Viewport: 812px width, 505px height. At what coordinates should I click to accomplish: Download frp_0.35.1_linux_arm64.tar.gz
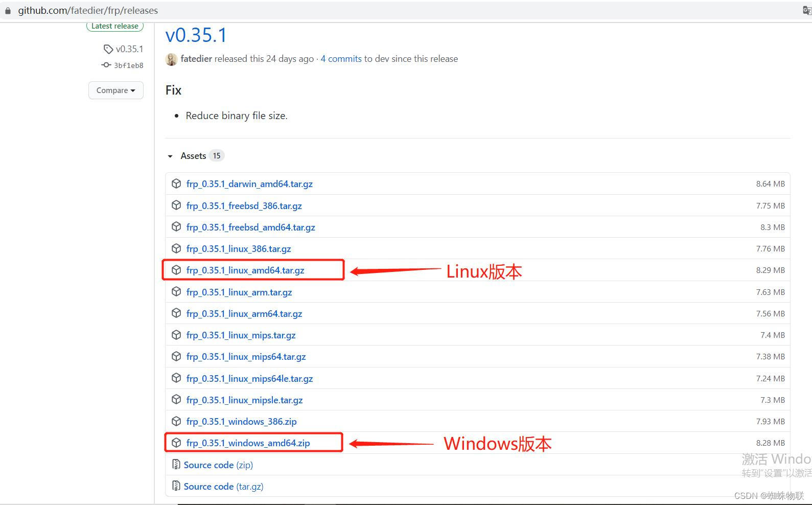tap(244, 313)
